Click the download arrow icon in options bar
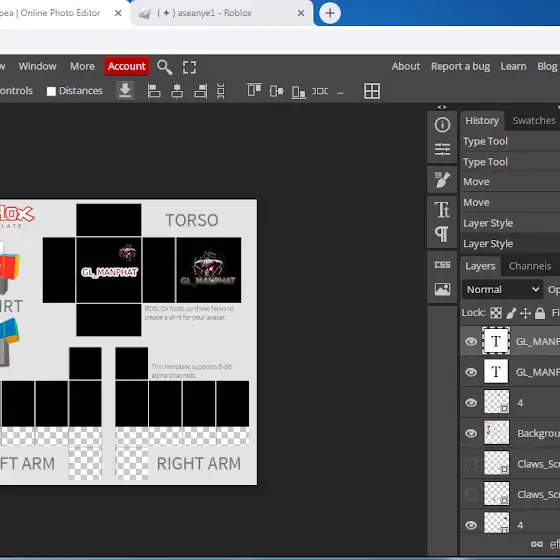The width and height of the screenshot is (560, 560). tap(125, 90)
